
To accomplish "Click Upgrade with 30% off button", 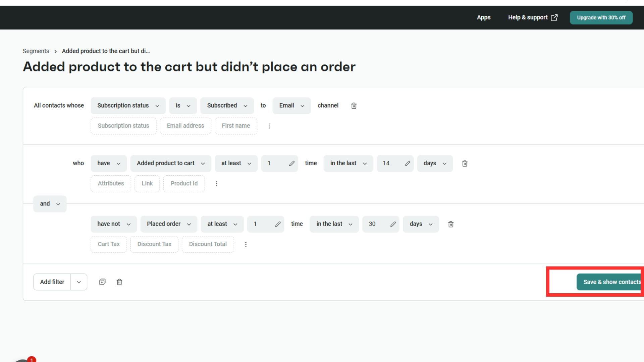I will click(x=601, y=17).
